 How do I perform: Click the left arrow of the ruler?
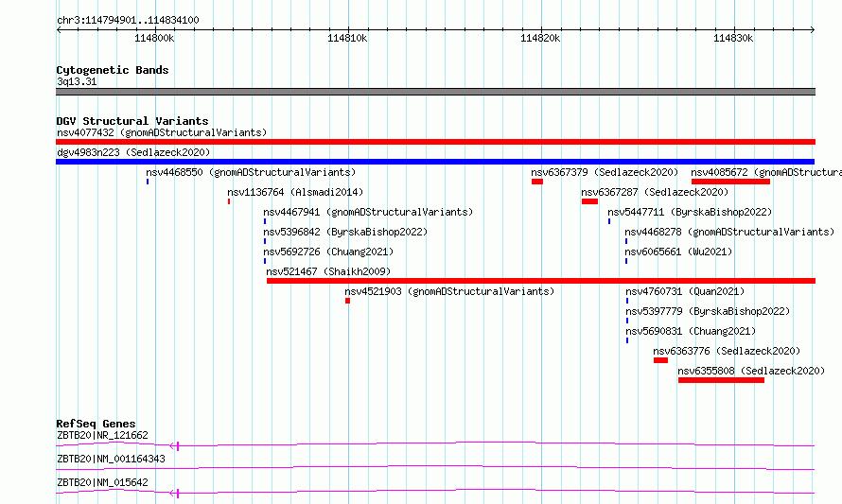click(x=59, y=29)
